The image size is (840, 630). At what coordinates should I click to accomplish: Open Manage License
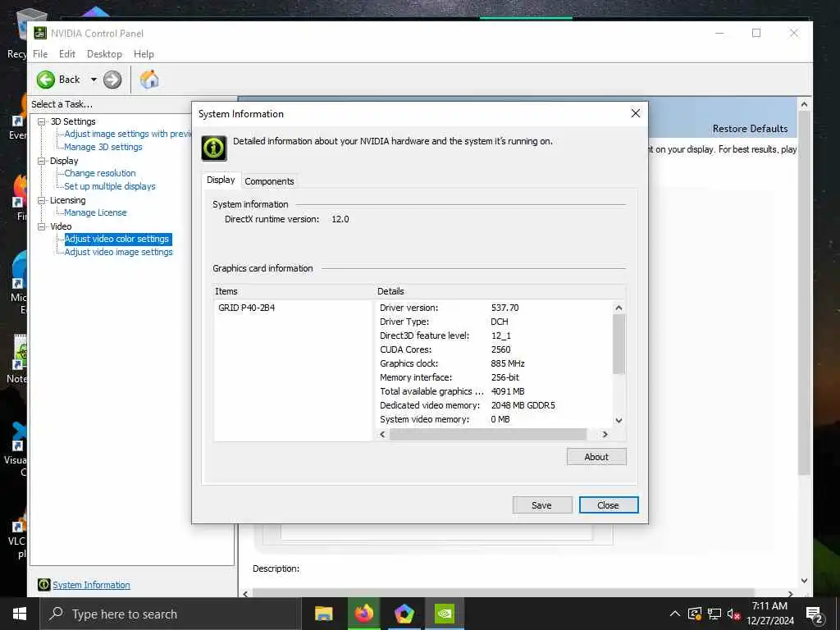point(95,212)
